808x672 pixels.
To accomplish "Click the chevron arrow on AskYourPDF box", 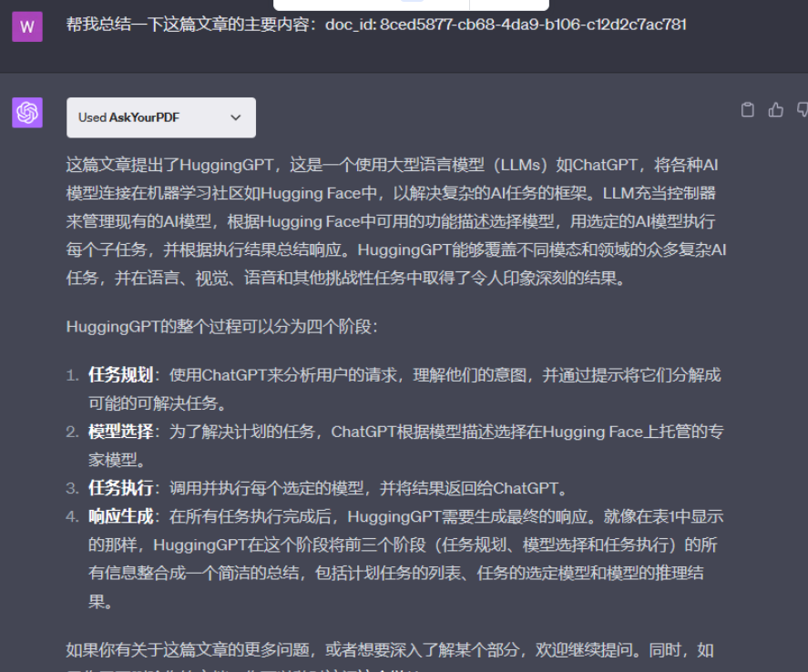I will 236,117.
